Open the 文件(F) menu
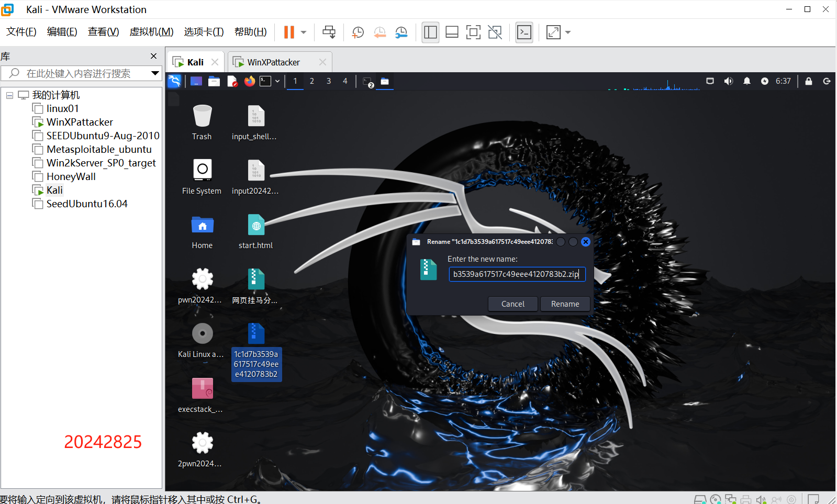The width and height of the screenshot is (837, 504). [x=21, y=32]
